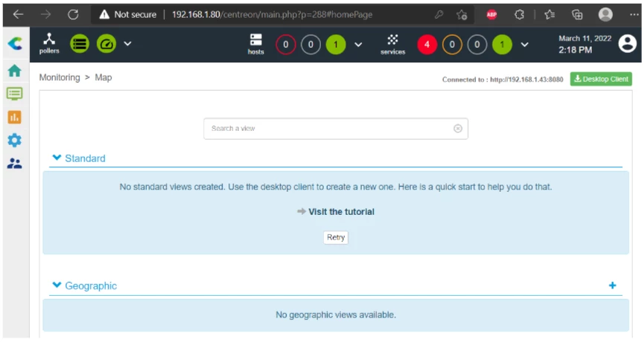Download the Desktop Client
The width and height of the screenshot is (644, 342).
pyautogui.click(x=601, y=79)
